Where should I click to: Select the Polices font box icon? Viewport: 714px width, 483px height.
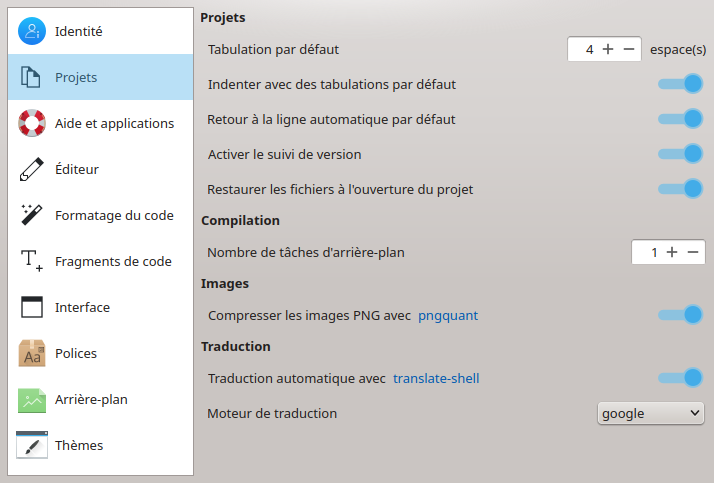(32, 353)
